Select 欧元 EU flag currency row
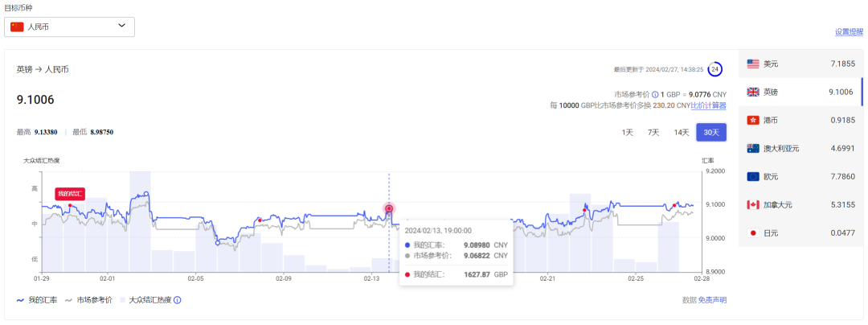868x325 pixels. pos(798,176)
